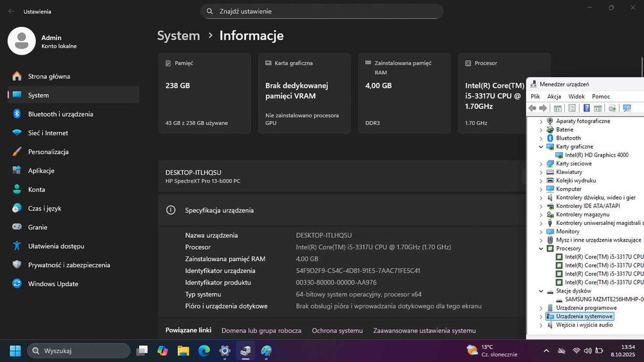Click Admin account avatar
This screenshot has height=362, width=644.
pos(22,41)
